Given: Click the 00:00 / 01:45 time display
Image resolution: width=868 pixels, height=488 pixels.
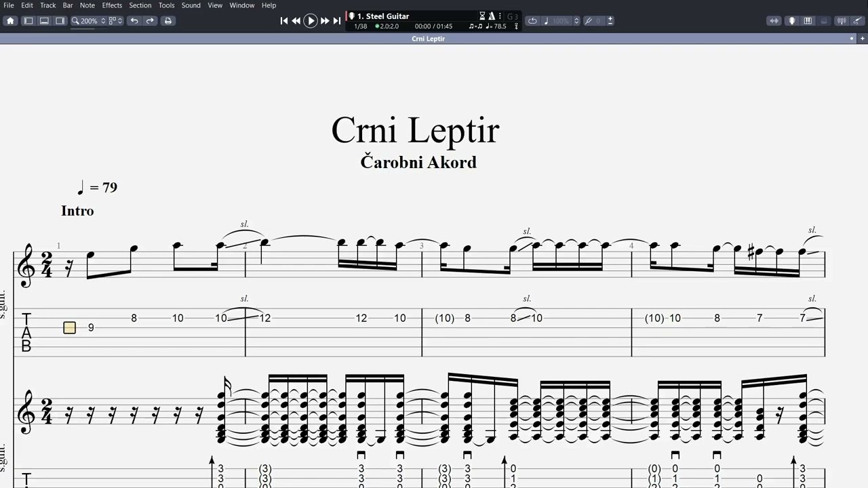Looking at the screenshot, I should click(433, 26).
